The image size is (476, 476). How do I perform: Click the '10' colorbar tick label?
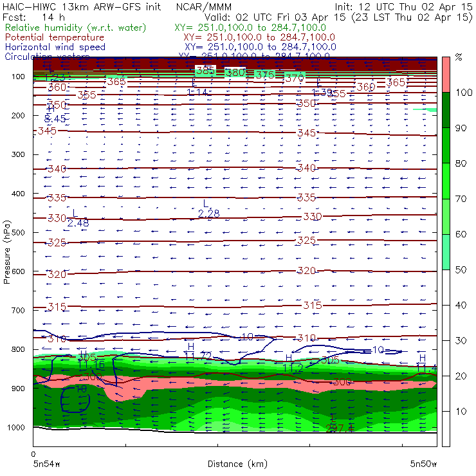(x=461, y=412)
